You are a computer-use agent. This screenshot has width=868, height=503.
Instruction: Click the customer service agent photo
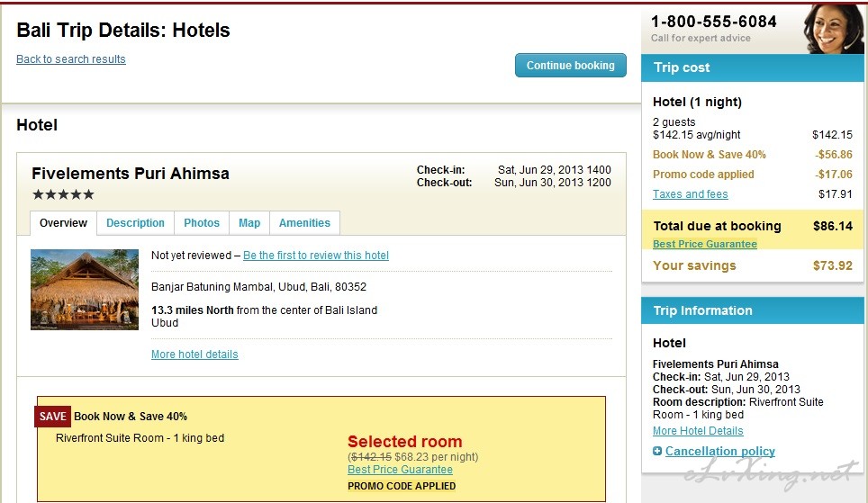point(833,29)
